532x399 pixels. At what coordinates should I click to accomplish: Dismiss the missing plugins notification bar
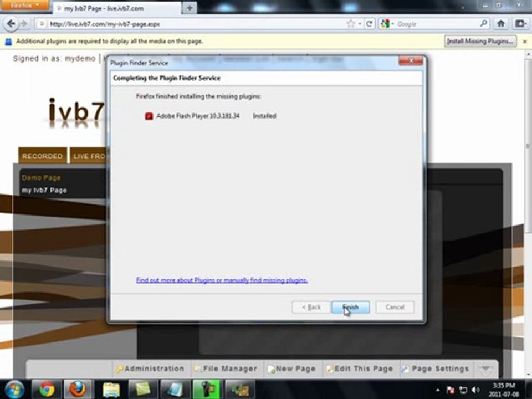pyautogui.click(x=525, y=42)
